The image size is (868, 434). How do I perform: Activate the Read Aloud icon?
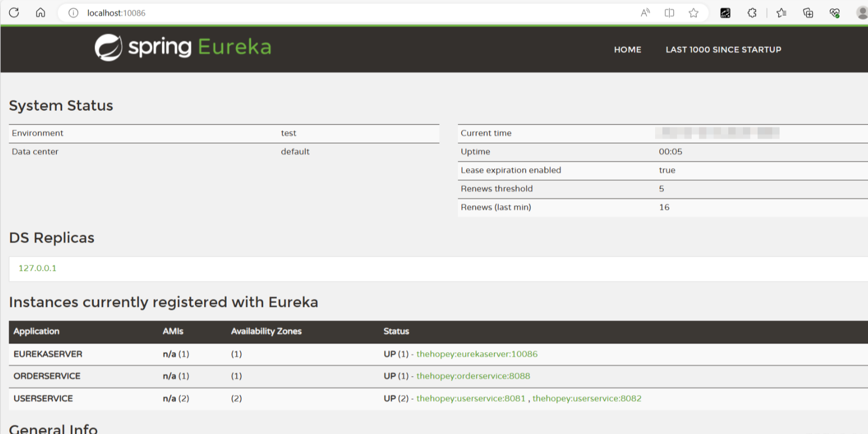coord(645,13)
